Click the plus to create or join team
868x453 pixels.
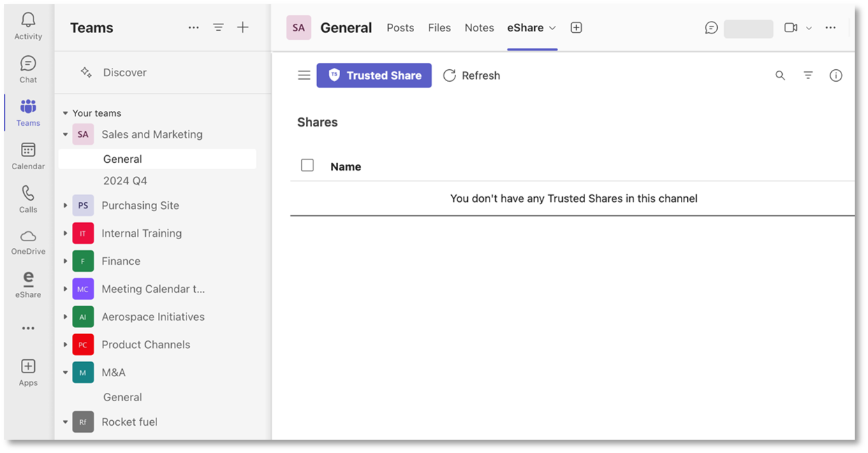pos(243,28)
